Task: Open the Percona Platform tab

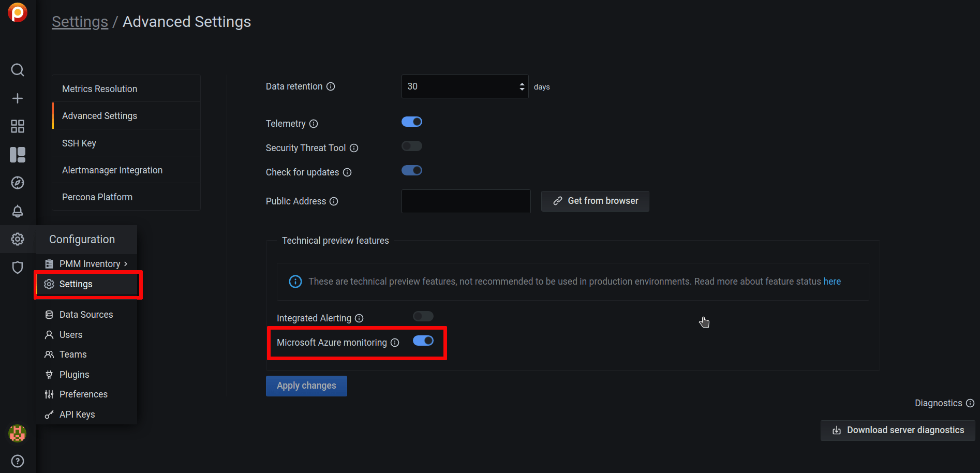Action: coord(97,197)
